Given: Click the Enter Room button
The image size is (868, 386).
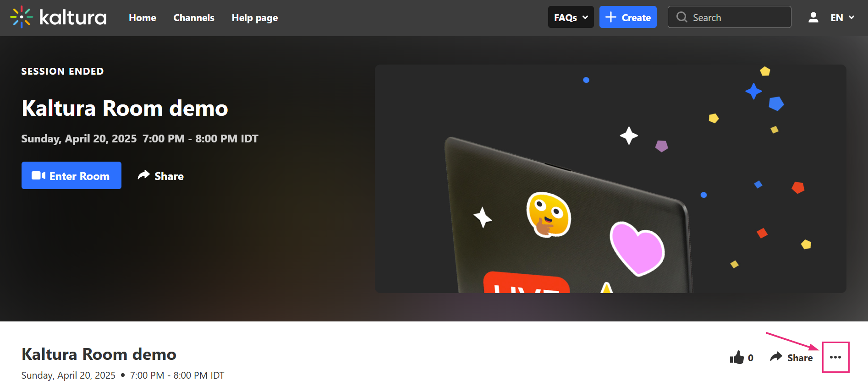Looking at the screenshot, I should [71, 175].
